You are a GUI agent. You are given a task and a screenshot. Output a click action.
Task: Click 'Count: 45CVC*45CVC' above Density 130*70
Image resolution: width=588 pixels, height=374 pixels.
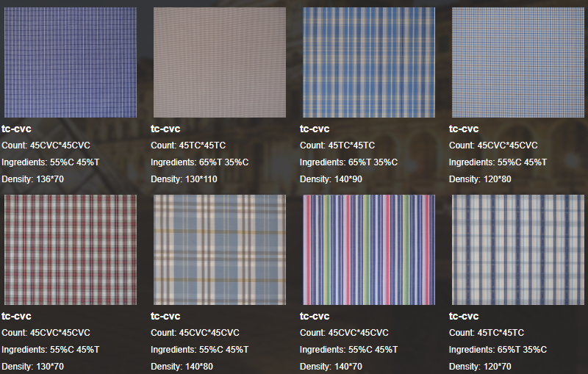pos(46,333)
